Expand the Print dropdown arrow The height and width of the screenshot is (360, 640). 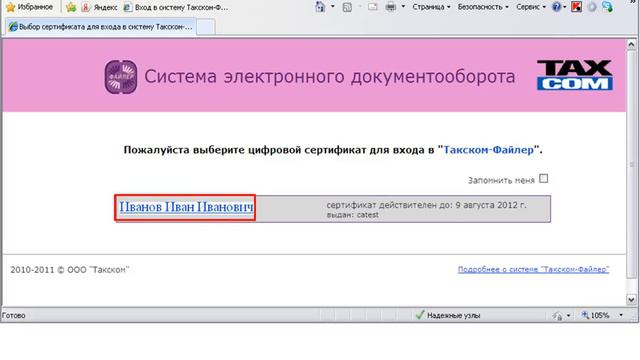pyautogui.click(x=403, y=7)
